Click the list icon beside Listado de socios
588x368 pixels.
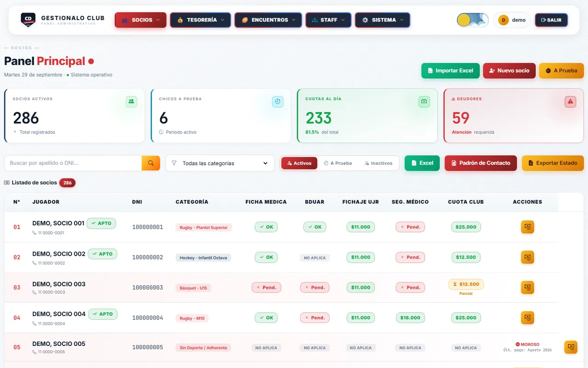(x=7, y=183)
